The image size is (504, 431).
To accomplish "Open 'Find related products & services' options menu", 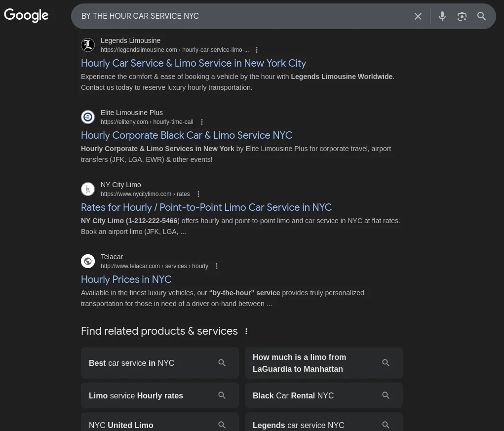I will 246,331.
